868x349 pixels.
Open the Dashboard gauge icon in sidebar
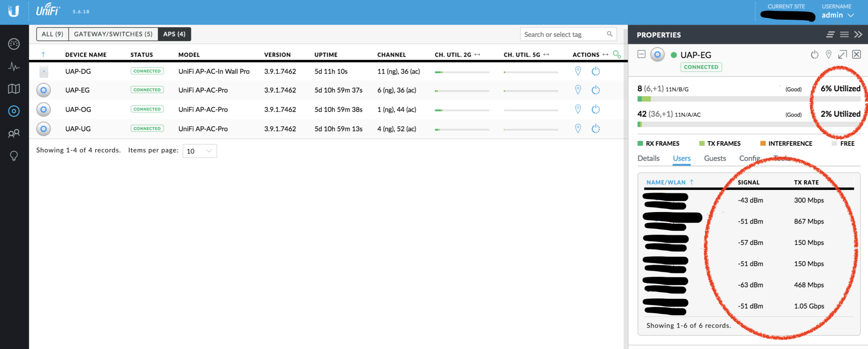pyautogui.click(x=14, y=44)
